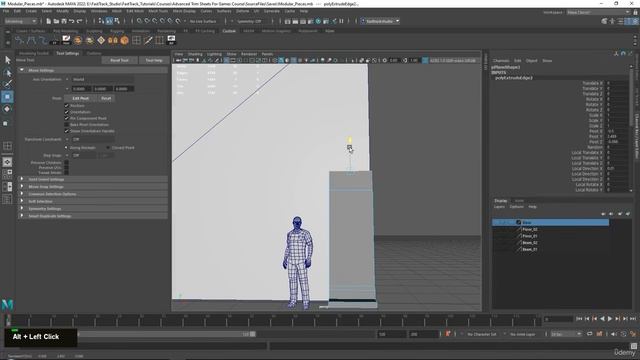
Task: Click Play forwards button
Action: pyautogui.click(x=610, y=319)
